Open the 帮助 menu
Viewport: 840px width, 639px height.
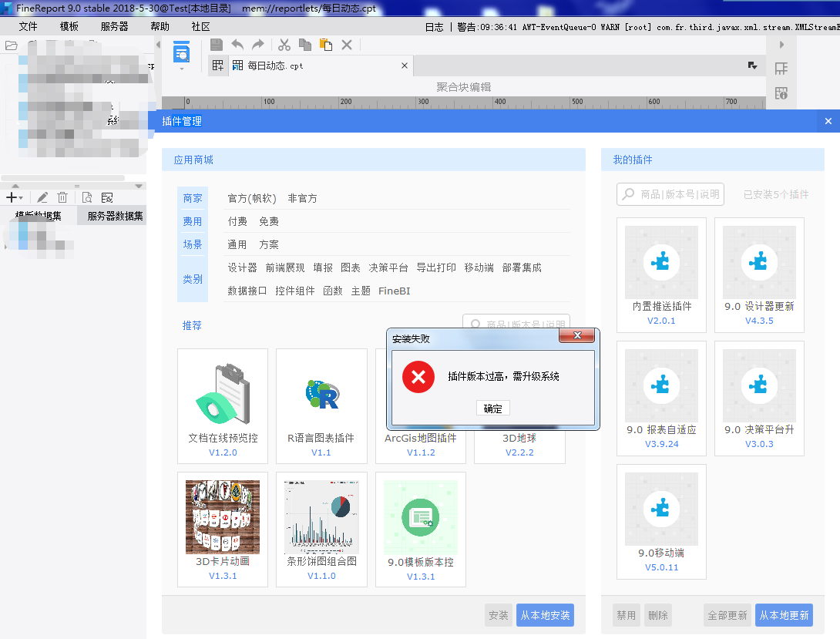pyautogui.click(x=160, y=26)
